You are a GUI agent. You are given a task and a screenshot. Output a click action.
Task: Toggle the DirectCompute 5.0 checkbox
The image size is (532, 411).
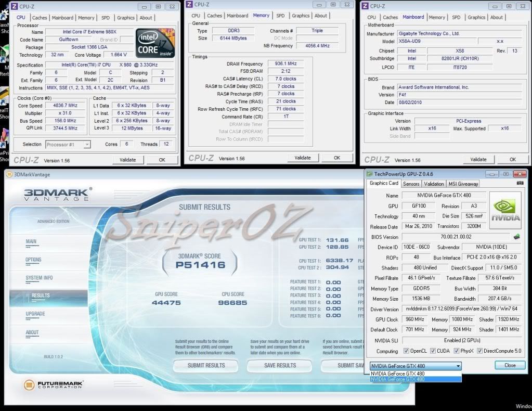[x=479, y=351]
